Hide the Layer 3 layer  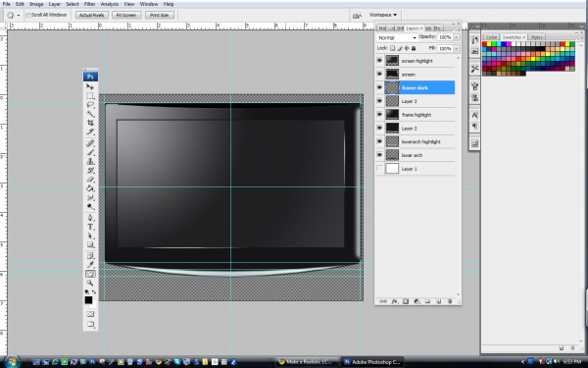(x=379, y=101)
